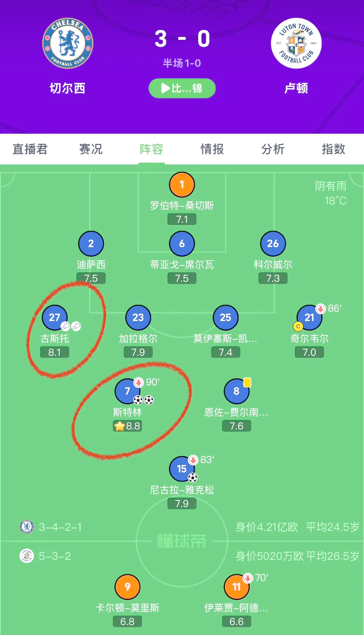Switch to the 赛况 tab
The image size is (364, 635).
(91, 149)
